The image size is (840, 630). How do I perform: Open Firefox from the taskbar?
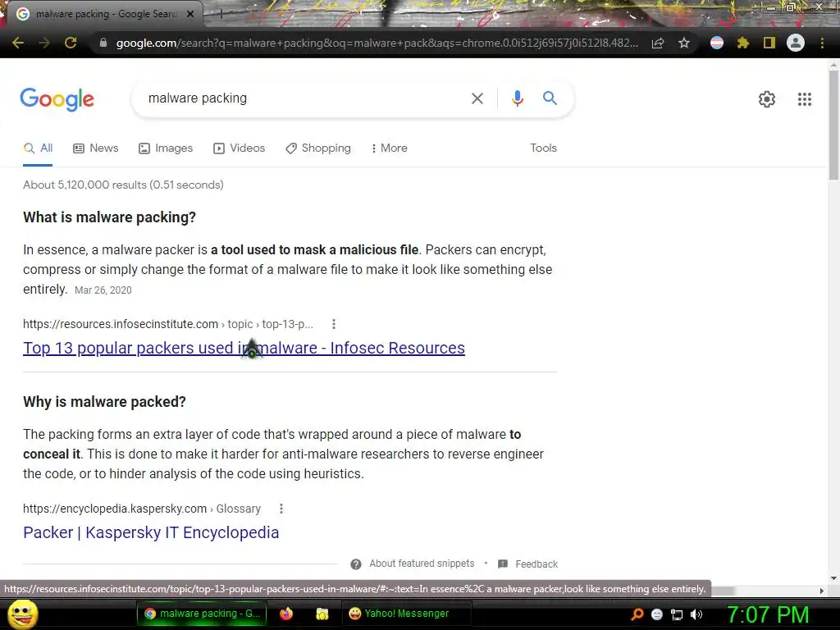point(286,614)
